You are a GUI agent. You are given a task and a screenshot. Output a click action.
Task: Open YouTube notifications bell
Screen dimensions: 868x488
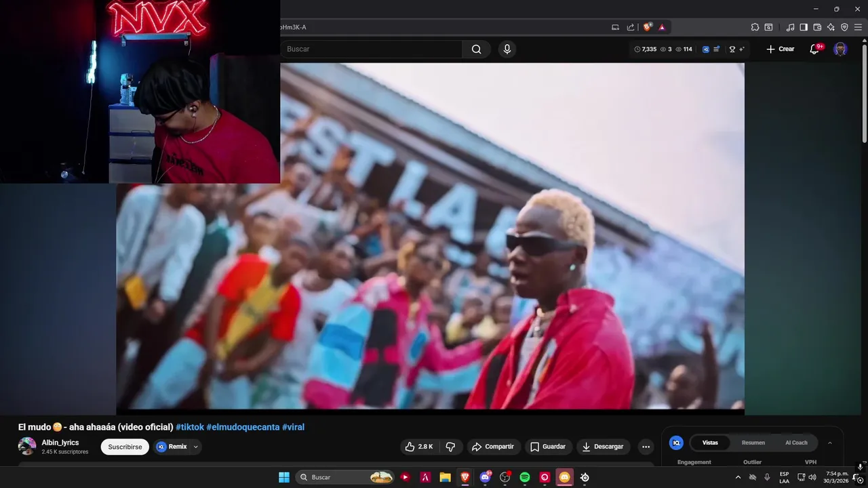pyautogui.click(x=815, y=49)
